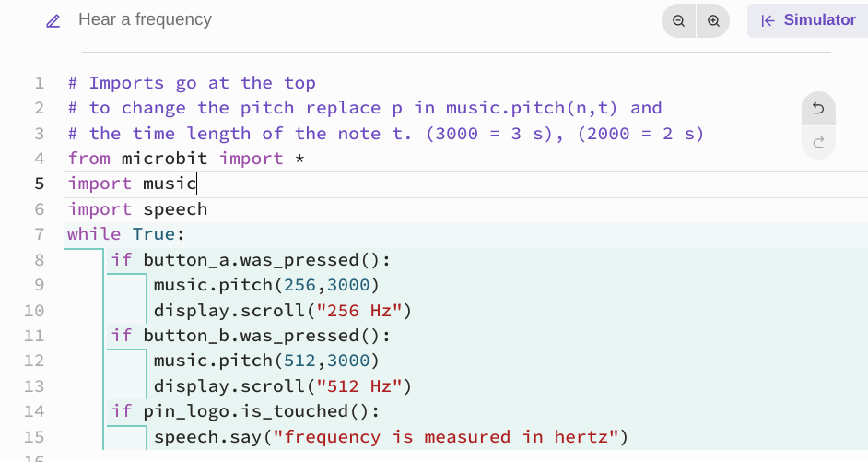Expand the Simulator panel
This screenshot has width=868, height=462.
coord(808,20)
